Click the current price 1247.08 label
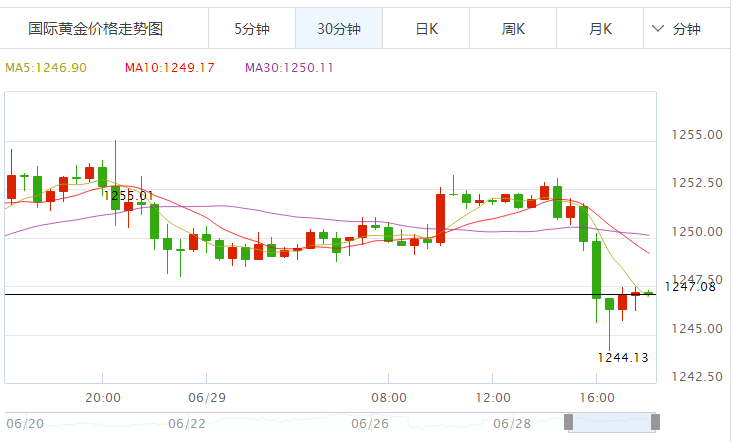The image size is (735, 442). [690, 287]
